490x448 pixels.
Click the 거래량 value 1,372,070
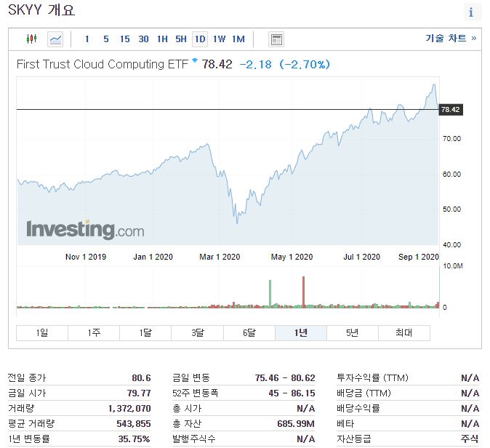(x=129, y=409)
